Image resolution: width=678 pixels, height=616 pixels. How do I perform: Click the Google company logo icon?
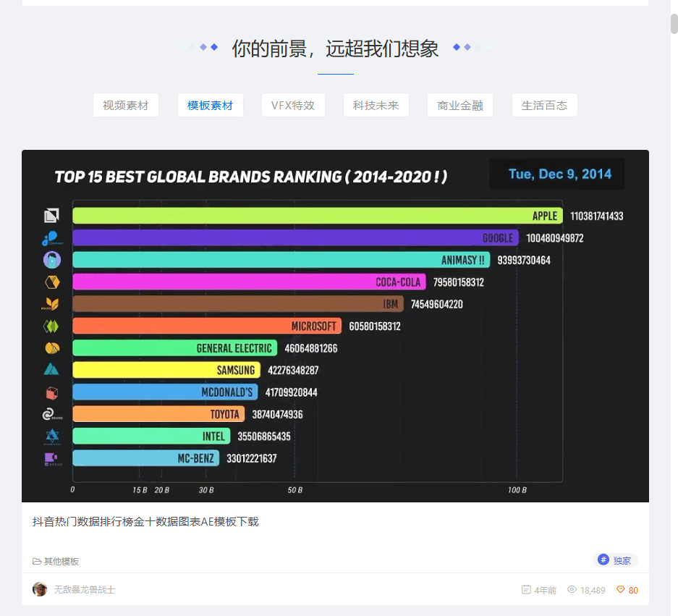(49, 237)
